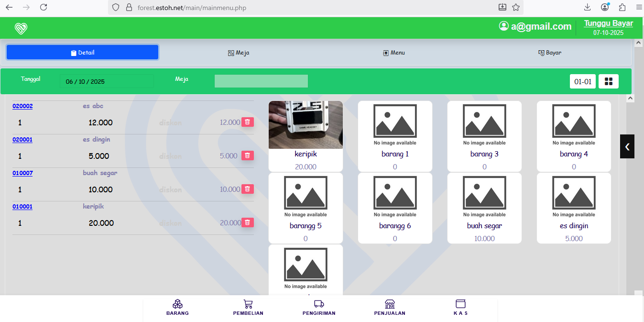Open item code 020001 link
The width and height of the screenshot is (644, 322).
[x=22, y=140]
